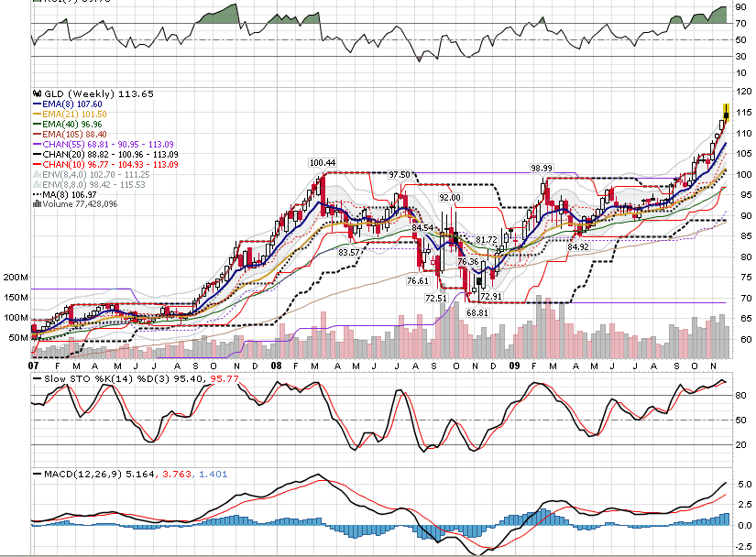
Task: Click the 68.81 low price label
Action: tap(477, 312)
